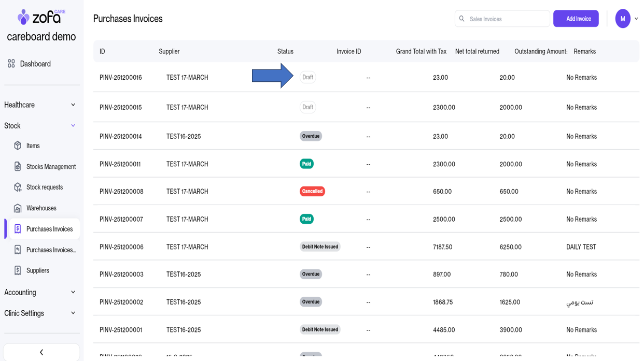
Task: Open invoice PINV-251200016 row
Action: (121, 77)
